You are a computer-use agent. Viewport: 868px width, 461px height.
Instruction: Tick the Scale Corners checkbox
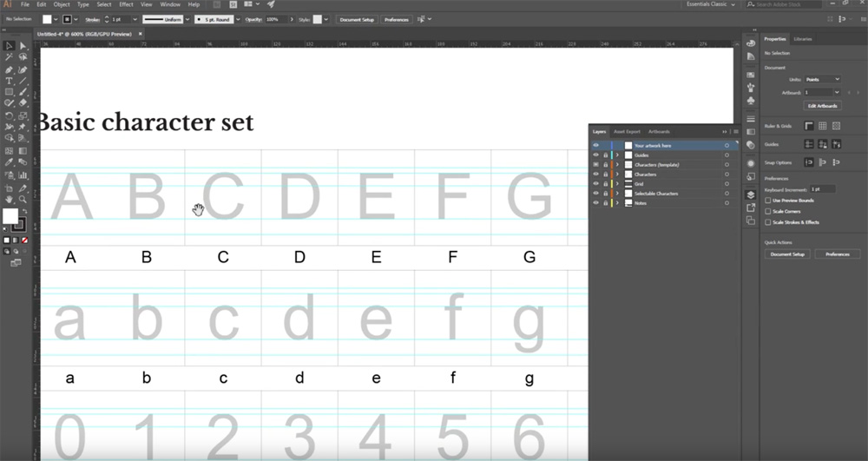(768, 211)
